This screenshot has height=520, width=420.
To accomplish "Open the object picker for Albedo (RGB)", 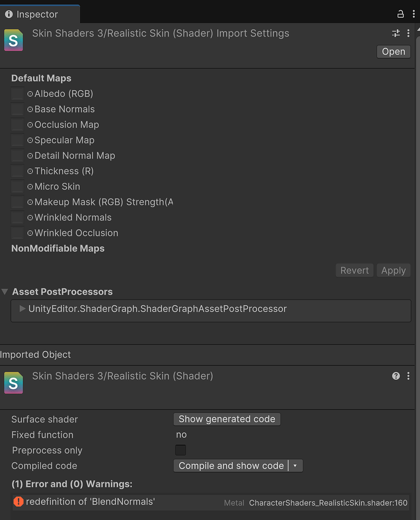I will 30,94.
